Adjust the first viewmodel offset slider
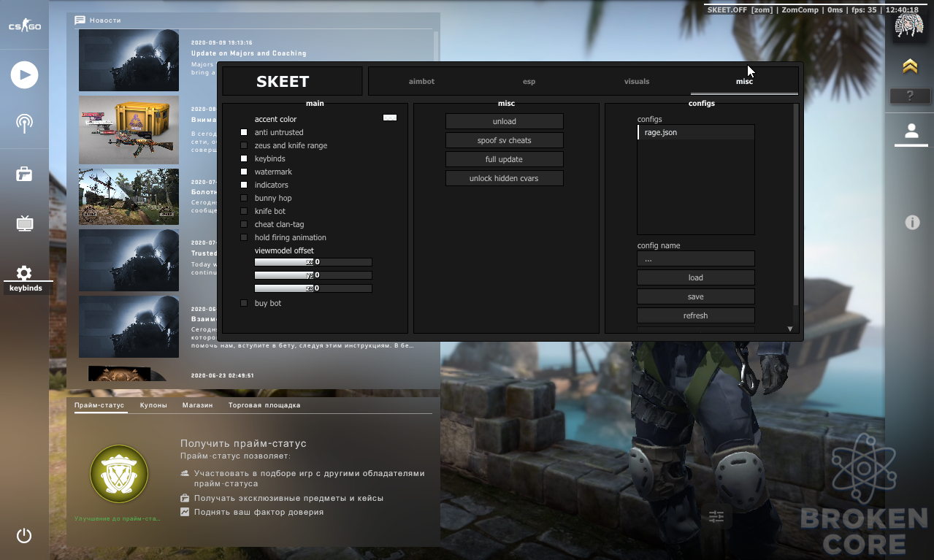 (x=313, y=262)
